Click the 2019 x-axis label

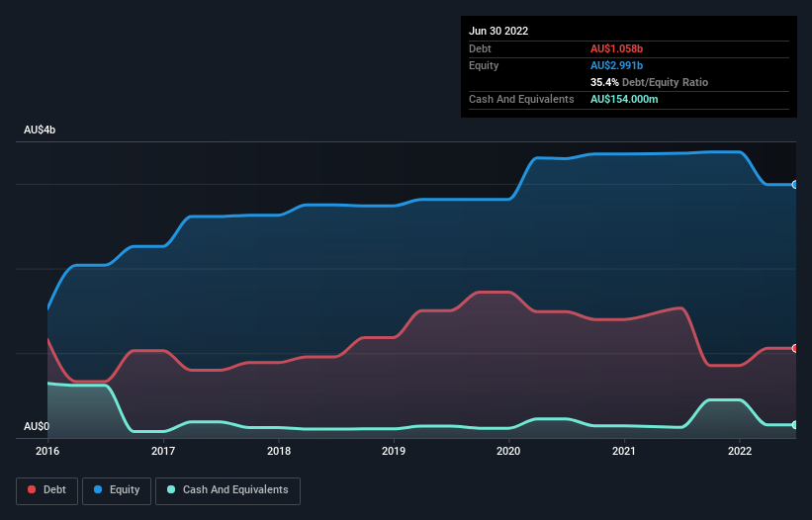pos(394,451)
